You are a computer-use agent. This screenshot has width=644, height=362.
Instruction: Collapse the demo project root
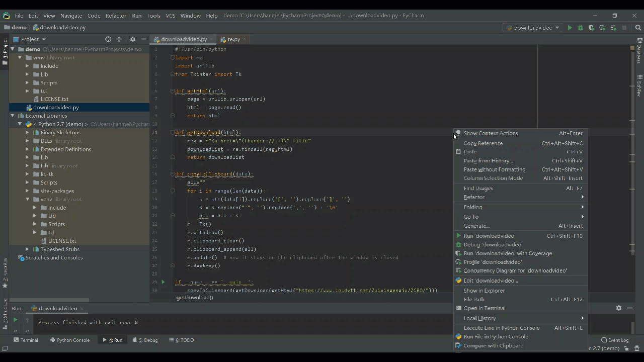coord(14,49)
